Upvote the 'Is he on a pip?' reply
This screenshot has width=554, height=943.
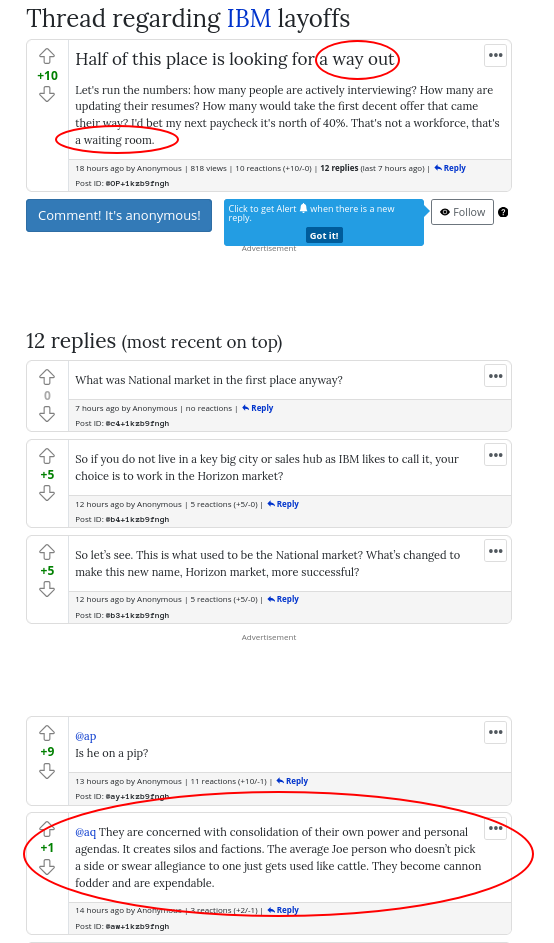(x=47, y=733)
